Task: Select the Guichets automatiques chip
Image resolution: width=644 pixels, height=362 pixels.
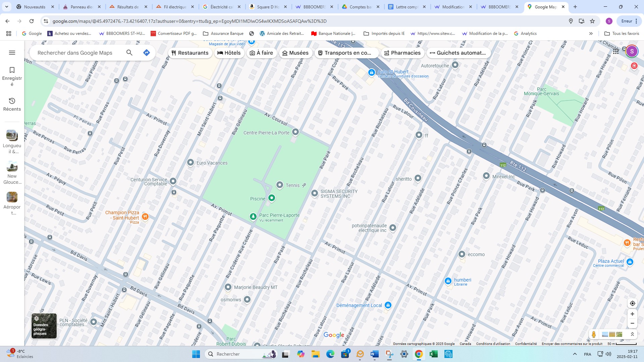Action: point(458,53)
